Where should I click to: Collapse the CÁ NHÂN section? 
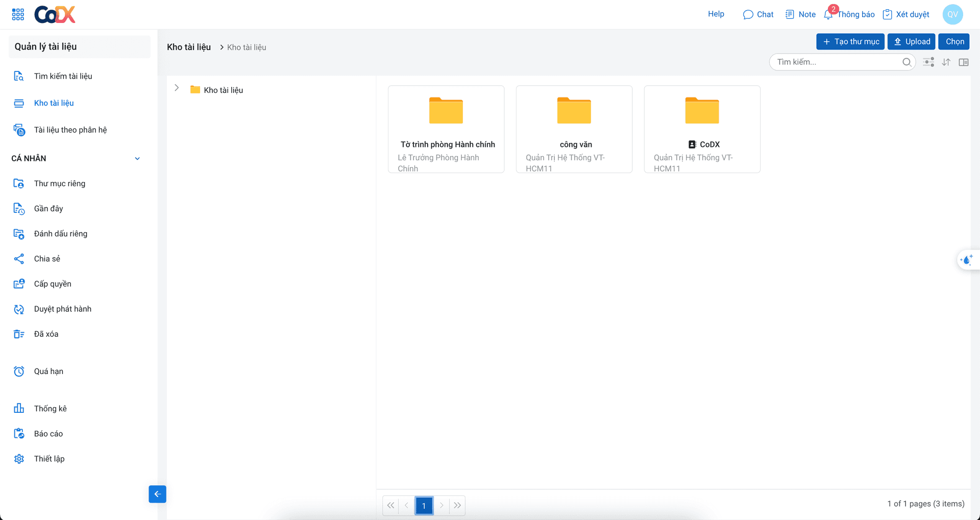coord(137,159)
